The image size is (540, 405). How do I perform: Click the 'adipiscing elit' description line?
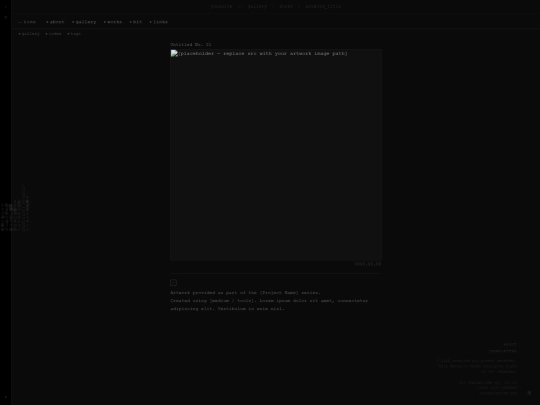coord(227,309)
